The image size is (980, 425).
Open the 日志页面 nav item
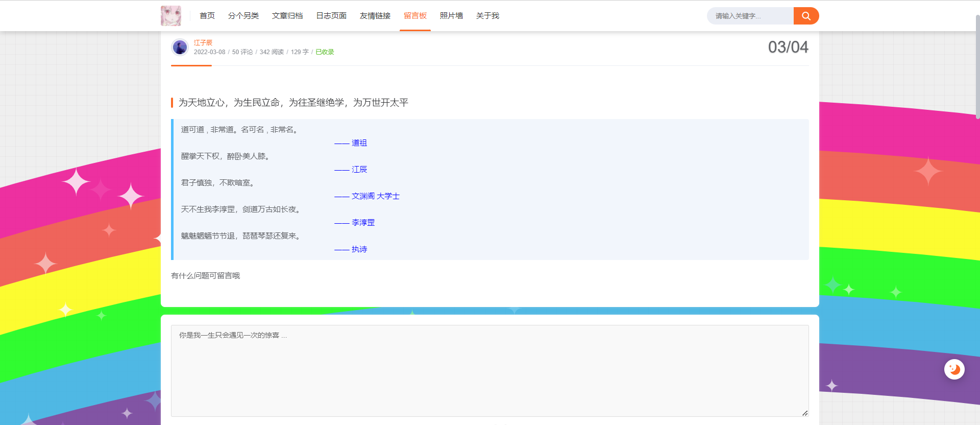pos(331,16)
